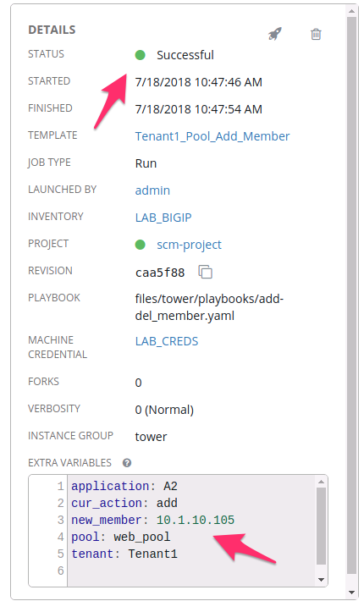Click the details panel up scroll arrow
Viewport: 364px width, 601px height.
[x=351, y=11]
